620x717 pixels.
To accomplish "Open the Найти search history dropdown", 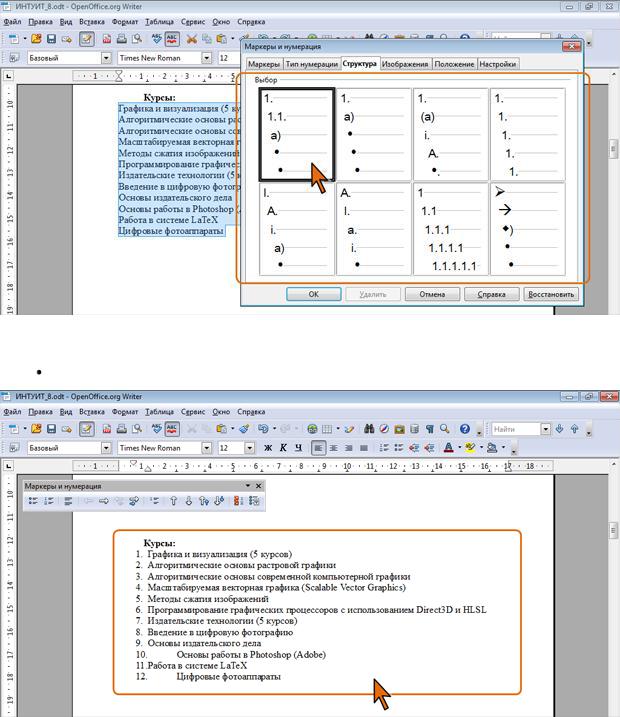I will click(x=545, y=429).
